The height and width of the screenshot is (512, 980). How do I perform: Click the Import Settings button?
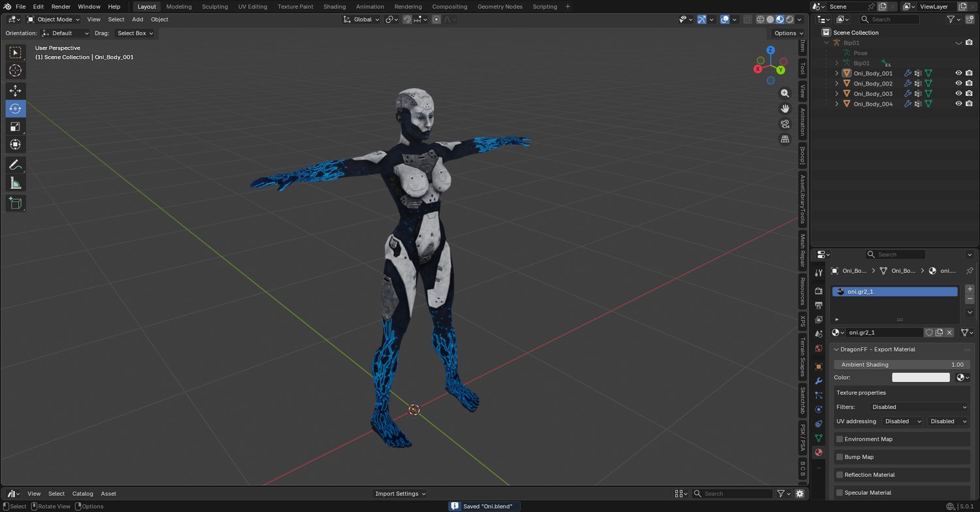point(400,494)
